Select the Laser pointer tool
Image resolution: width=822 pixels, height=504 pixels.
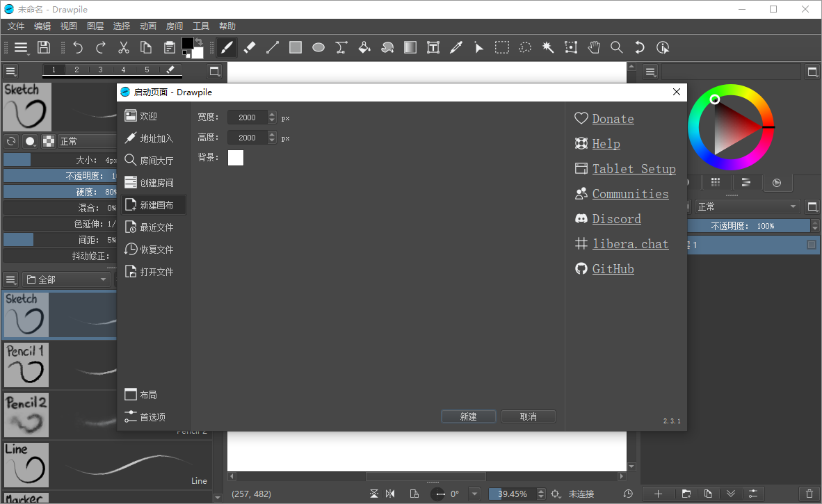coord(479,48)
